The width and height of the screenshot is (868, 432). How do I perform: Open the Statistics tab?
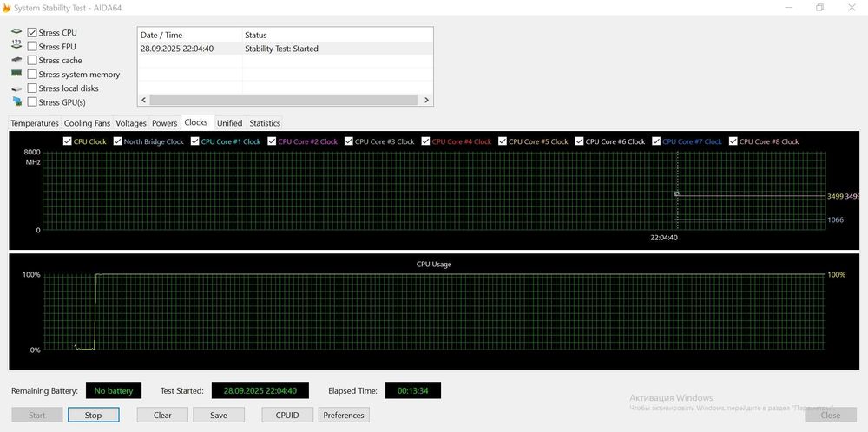[x=265, y=123]
